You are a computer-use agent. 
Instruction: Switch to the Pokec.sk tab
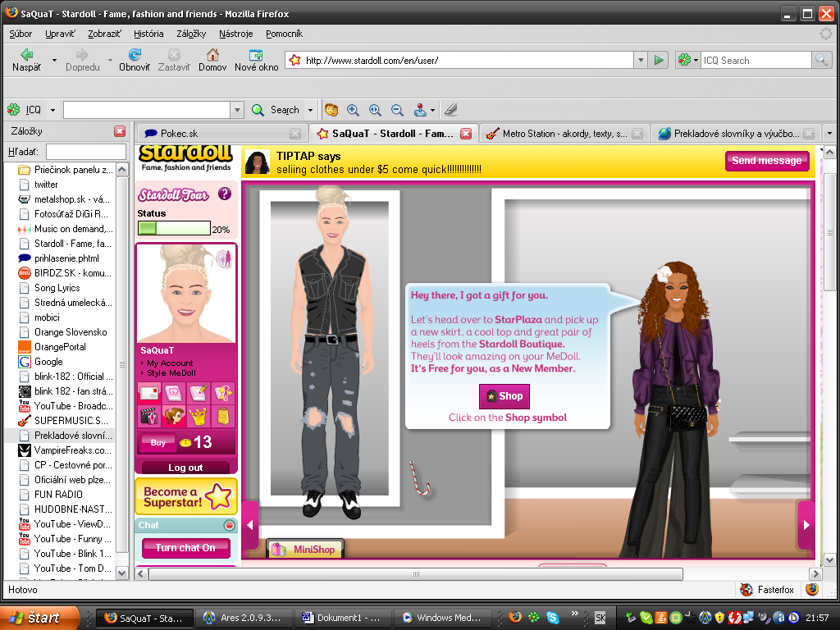point(222,134)
